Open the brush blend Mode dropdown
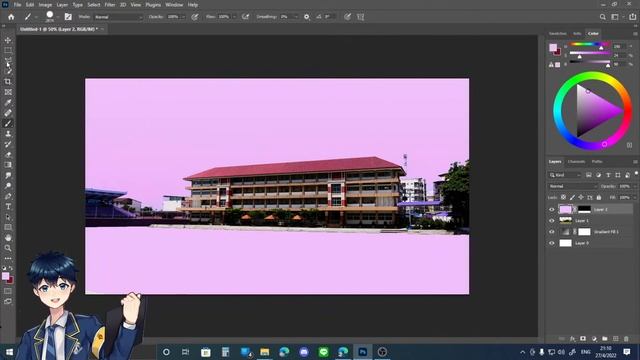 point(118,17)
